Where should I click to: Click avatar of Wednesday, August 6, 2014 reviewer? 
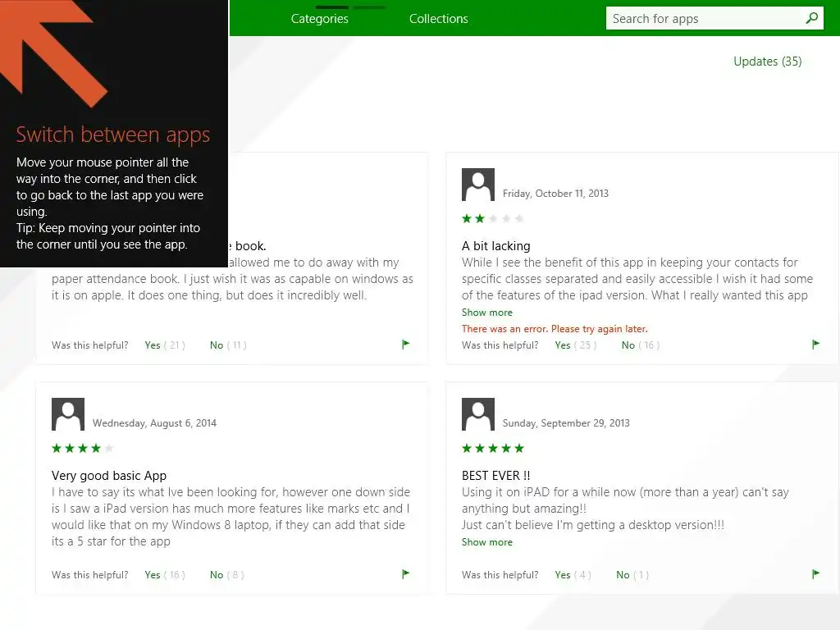click(x=68, y=414)
